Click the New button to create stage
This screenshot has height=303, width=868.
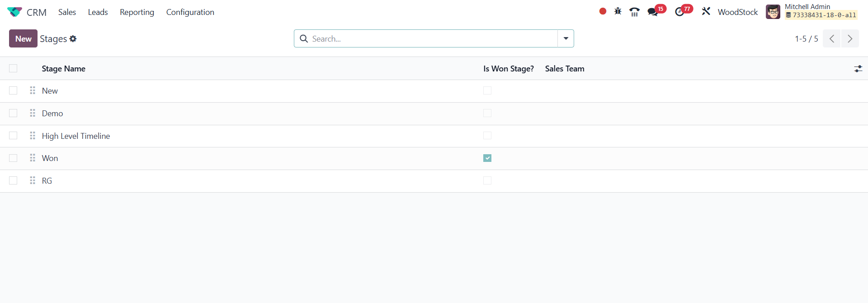(23, 38)
